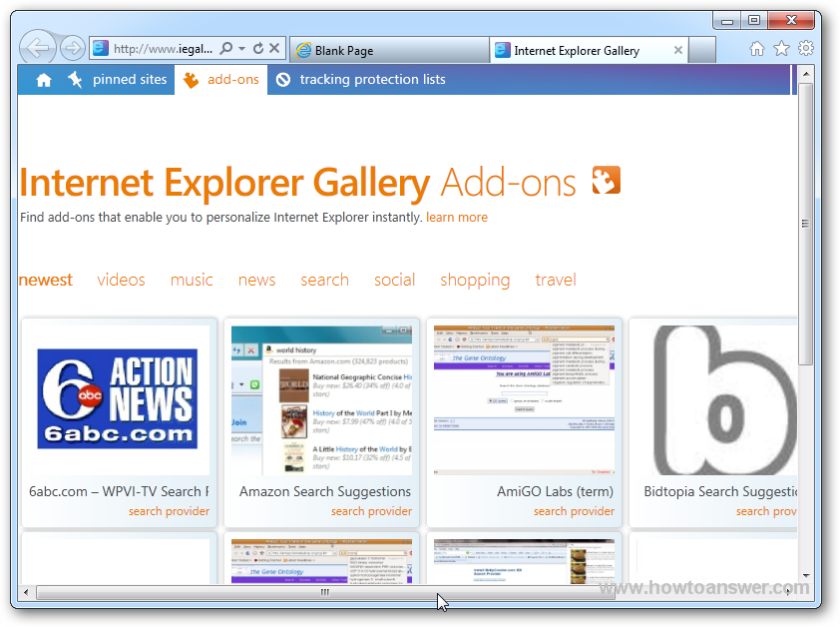Viewport: 840px width, 627px height.
Task: Open the second-row Gene Ontology thumbnail
Action: [x=321, y=561]
